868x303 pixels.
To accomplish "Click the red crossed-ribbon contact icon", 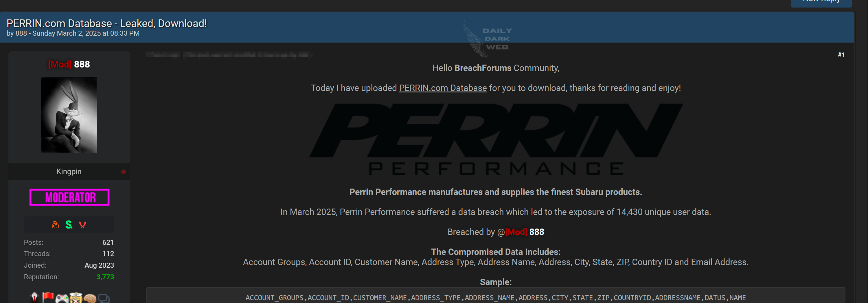I will click(x=82, y=225).
